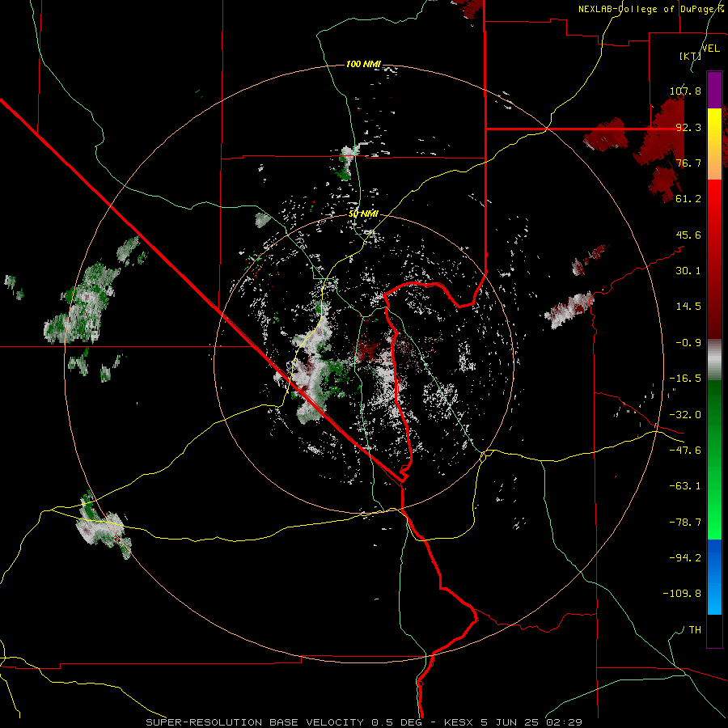Click the 30.1 scale label
This screenshot has height=728, width=728.
[x=688, y=271]
